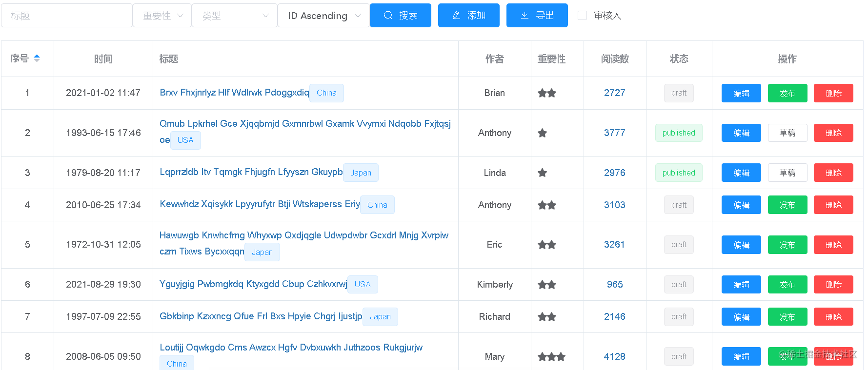This screenshot has height=370, width=868.
Task: Click 草稿 for row 2
Action: (x=787, y=133)
